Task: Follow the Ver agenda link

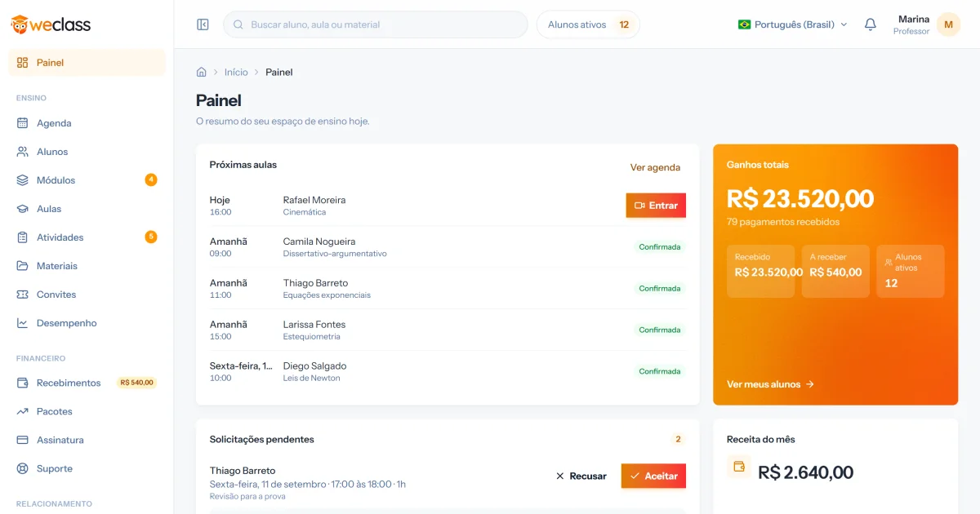Action: tap(655, 167)
